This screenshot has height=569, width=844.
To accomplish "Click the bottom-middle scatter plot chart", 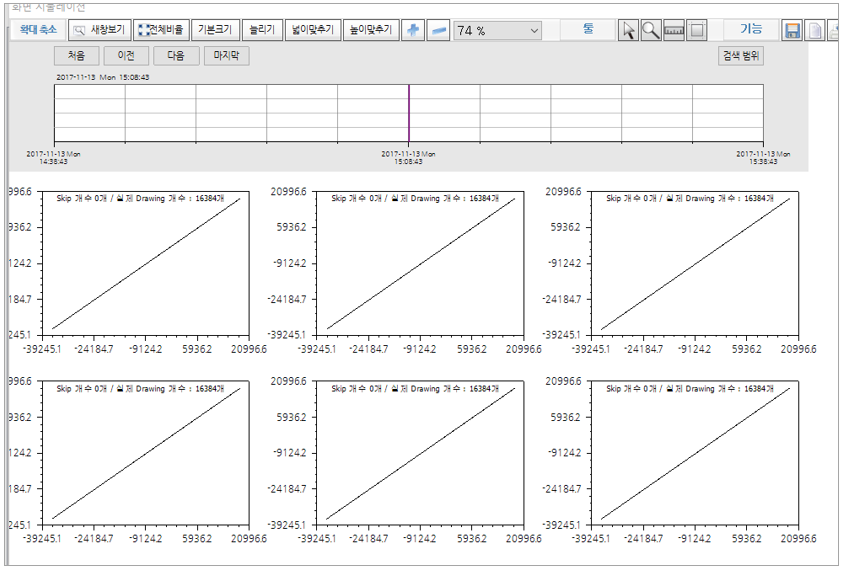I will [420, 453].
